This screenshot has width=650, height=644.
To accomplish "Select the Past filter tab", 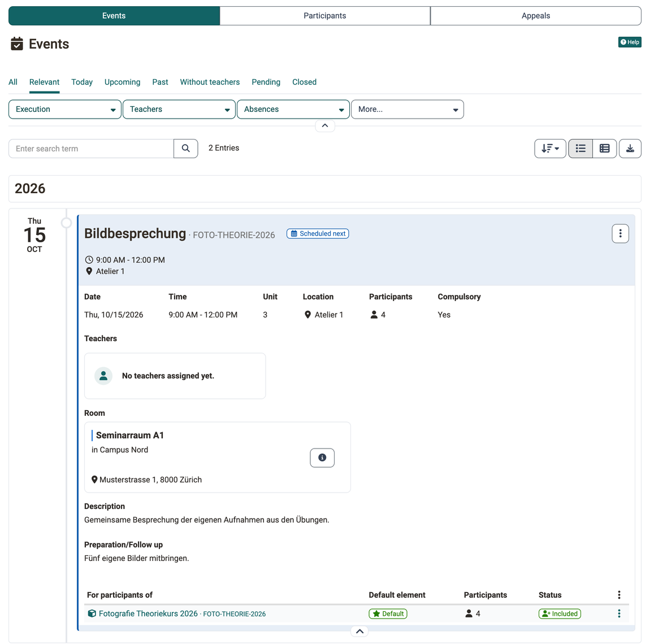I will 160,82.
